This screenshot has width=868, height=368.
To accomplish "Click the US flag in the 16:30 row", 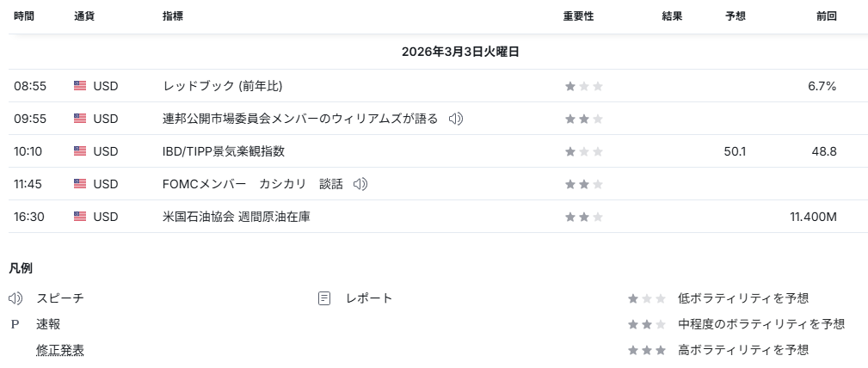I will point(80,217).
